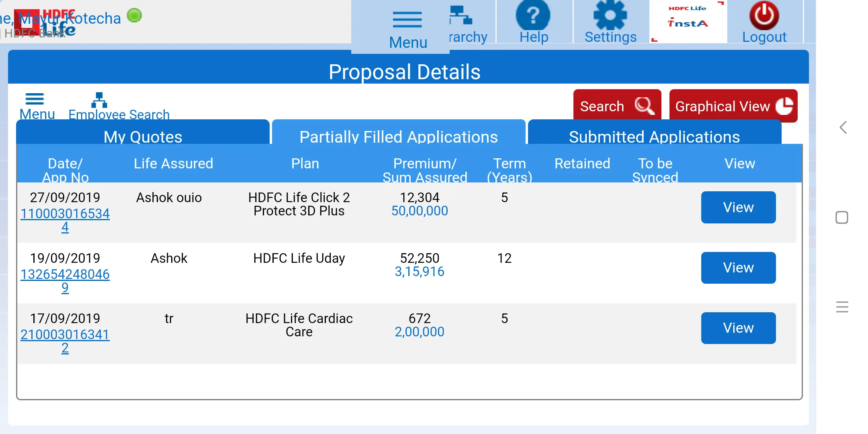View the HDFC Life Uday application

coord(738,268)
